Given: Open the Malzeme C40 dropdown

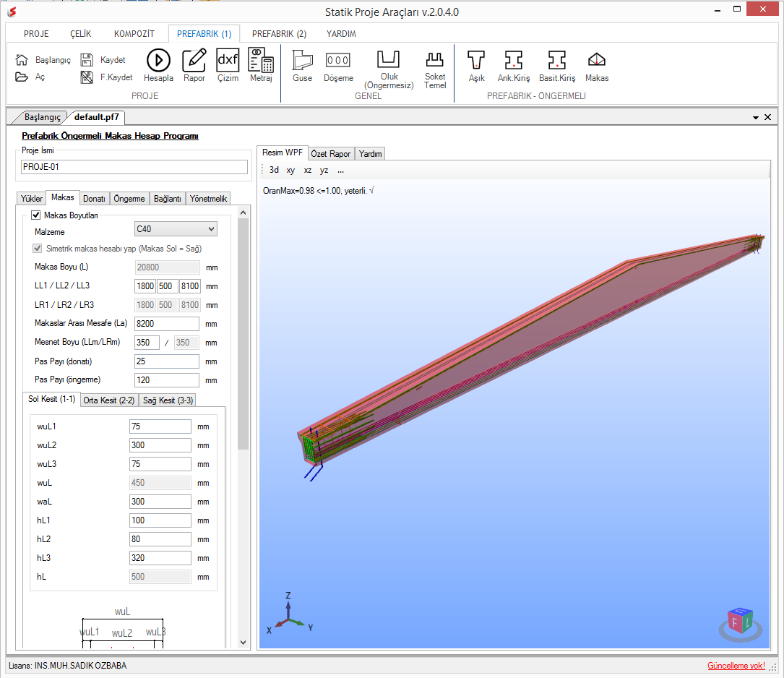Looking at the screenshot, I should click(x=176, y=229).
